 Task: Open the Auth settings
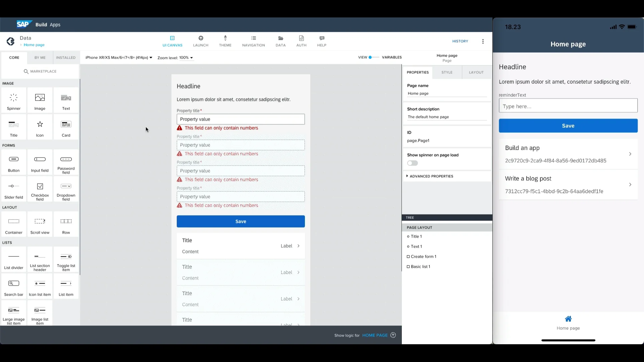301,41
